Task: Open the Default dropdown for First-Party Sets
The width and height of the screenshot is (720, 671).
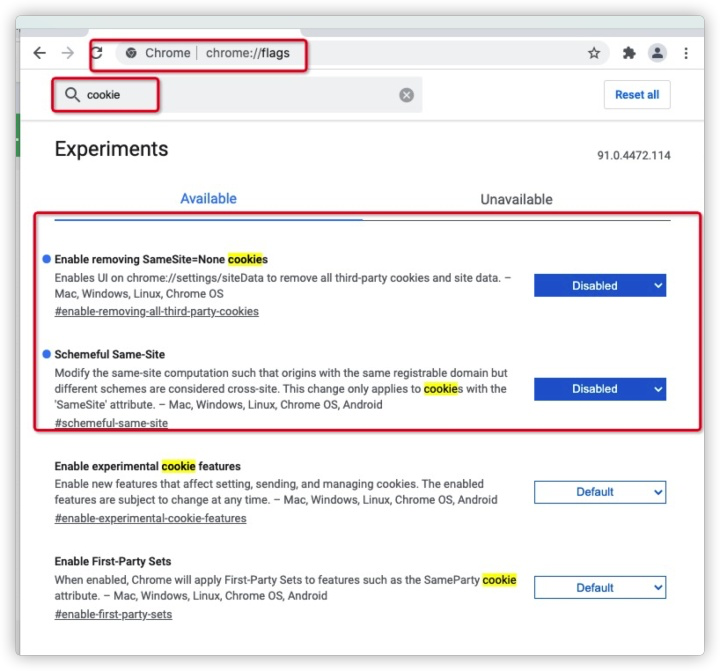Action: (600, 587)
